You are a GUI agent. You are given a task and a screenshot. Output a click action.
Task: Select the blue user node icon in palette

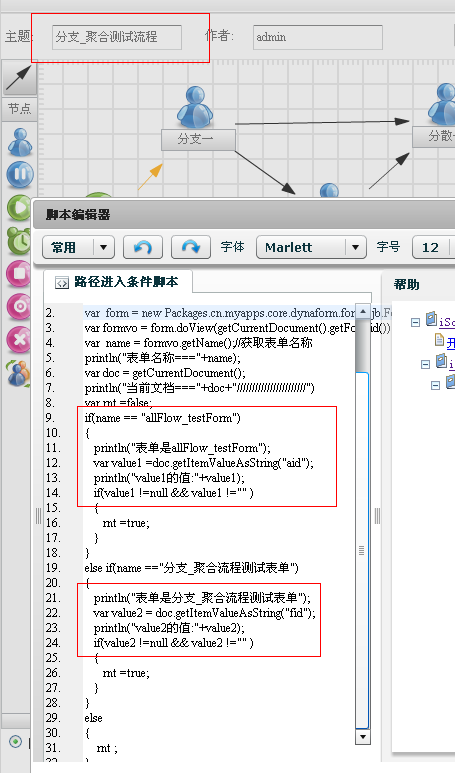[20, 142]
